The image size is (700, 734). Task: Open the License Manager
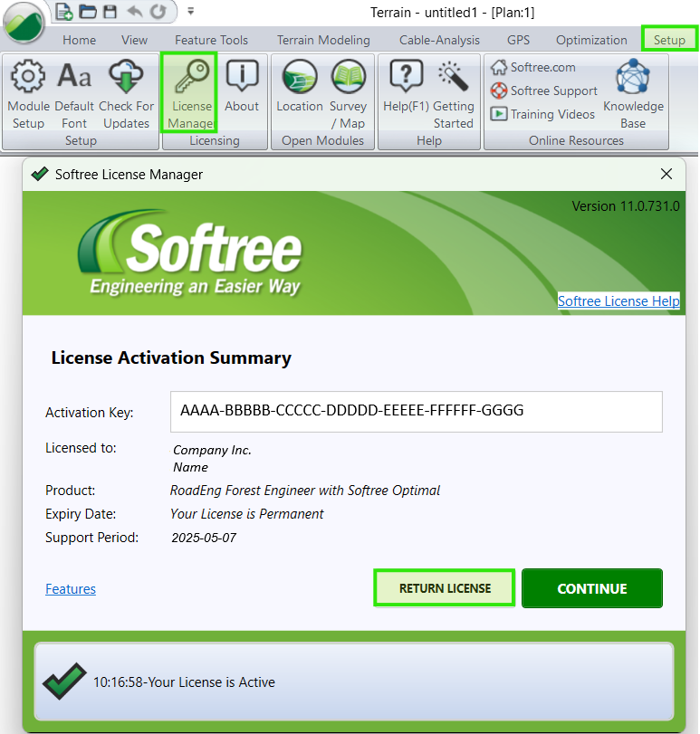(x=189, y=92)
